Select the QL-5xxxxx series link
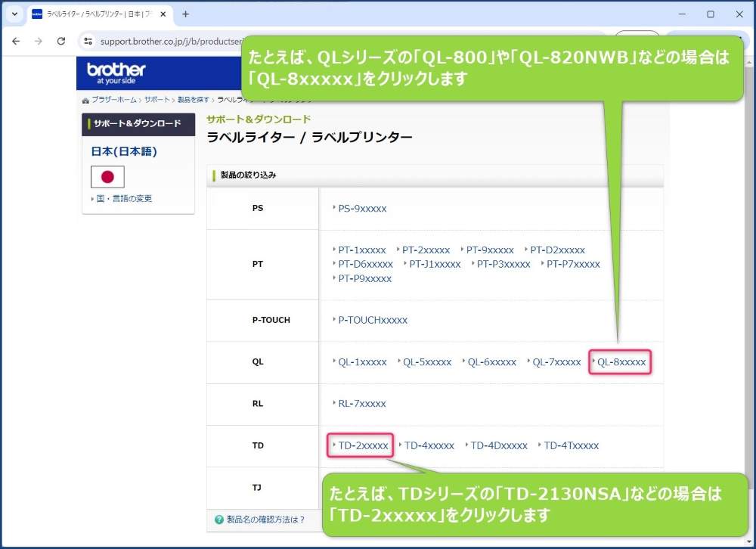The height and width of the screenshot is (549, 756). 427,362
